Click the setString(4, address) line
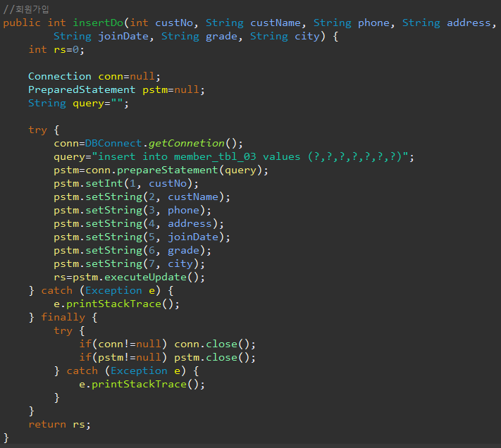Image resolution: width=501 pixels, height=448 pixels. (x=139, y=224)
